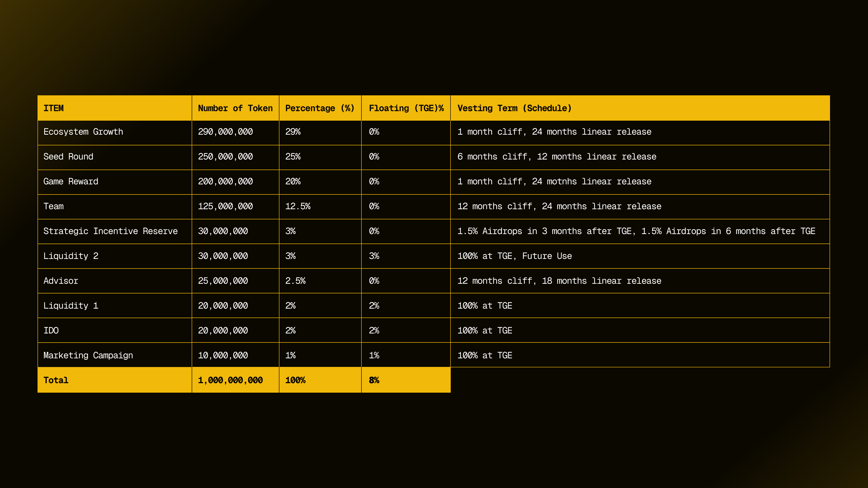
Task: Click the Floating (TGE)% header
Action: [406, 108]
